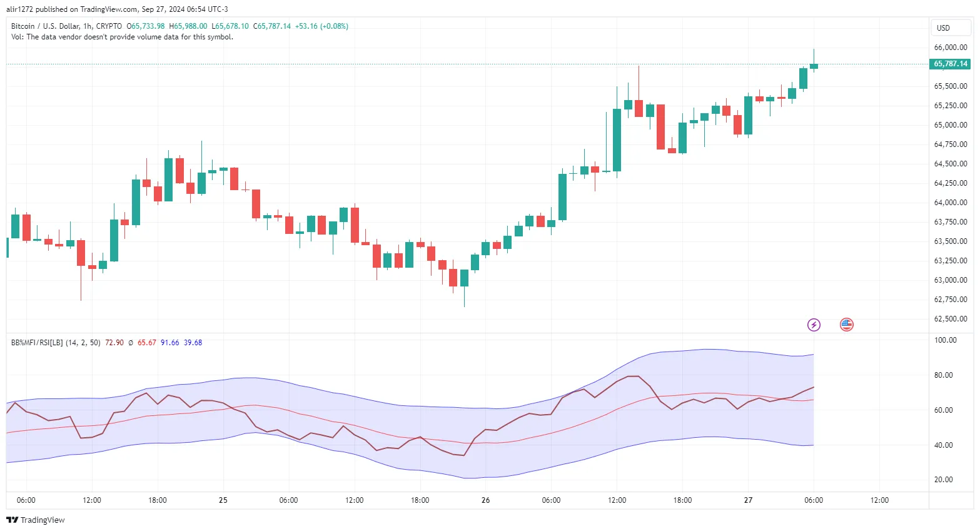Click the purple lightning bolt event icon
Image resolution: width=980 pixels, height=531 pixels.
(814, 325)
